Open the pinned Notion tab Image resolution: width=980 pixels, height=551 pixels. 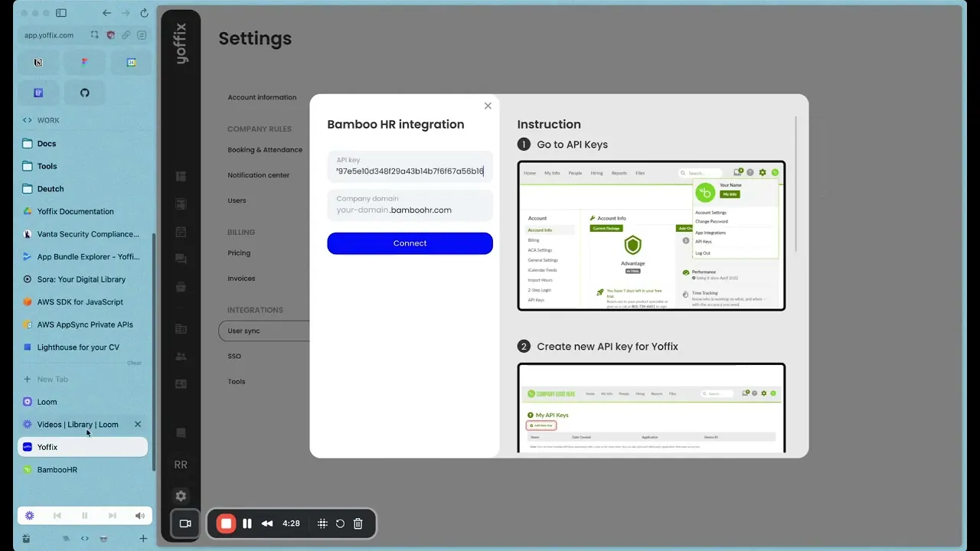point(38,63)
